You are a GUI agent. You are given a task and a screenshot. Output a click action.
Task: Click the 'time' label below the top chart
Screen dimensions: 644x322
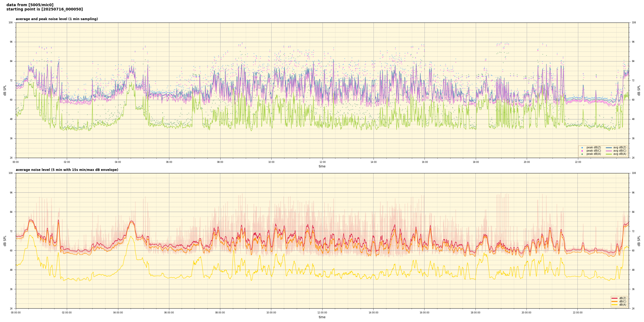click(x=322, y=166)
